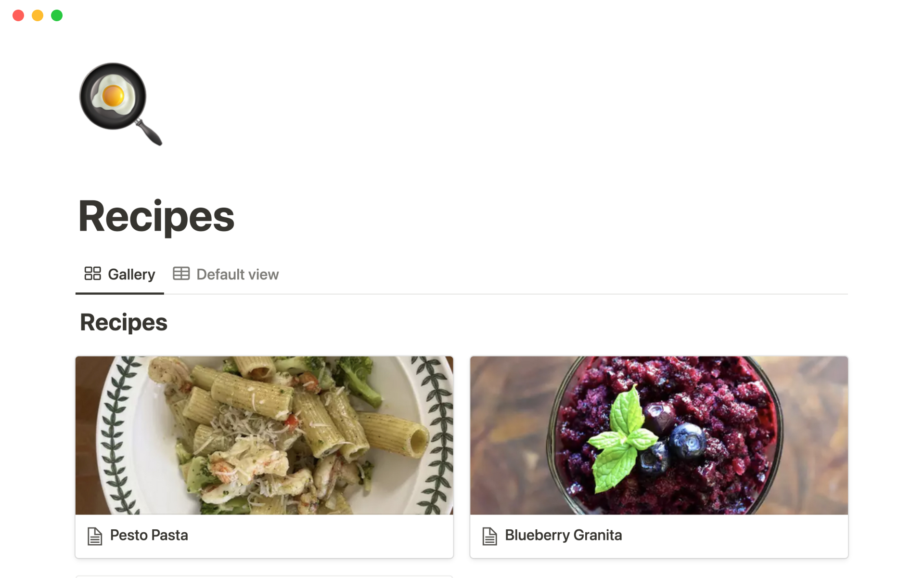924x578 pixels.
Task: Click the broccoli on the pasta plate photo
Action: click(x=359, y=381)
